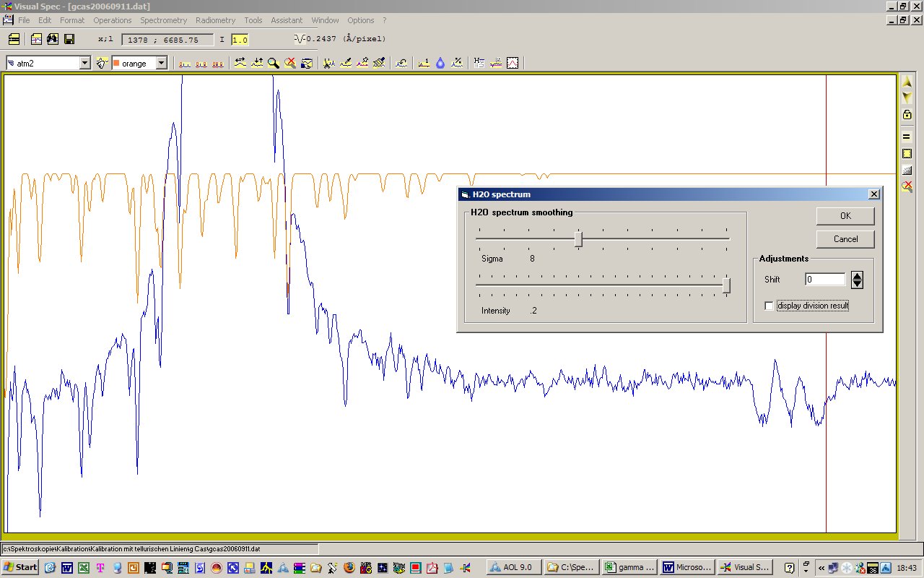This screenshot has width=924, height=578.
Task: Click the save floppy disk icon
Action: point(69,39)
